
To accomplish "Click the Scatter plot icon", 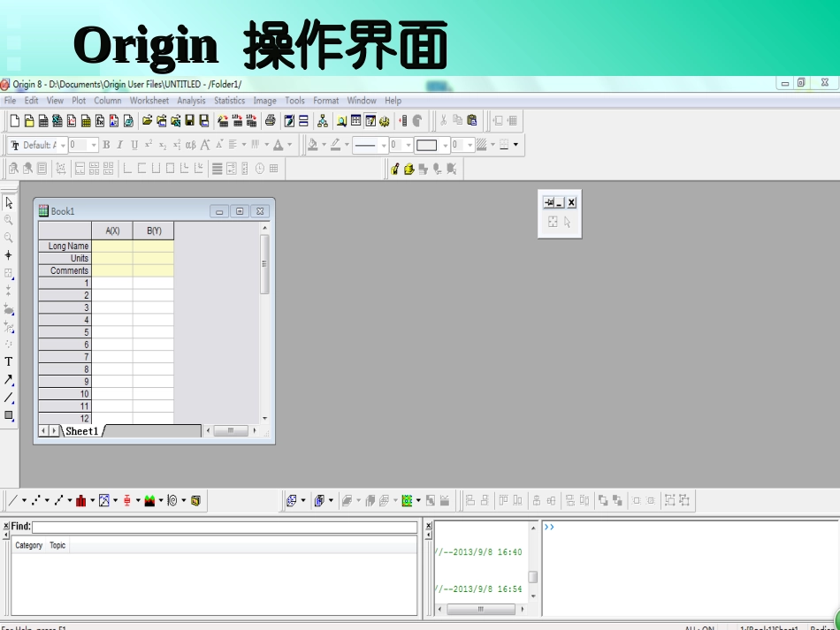I will pyautogui.click(x=36, y=500).
